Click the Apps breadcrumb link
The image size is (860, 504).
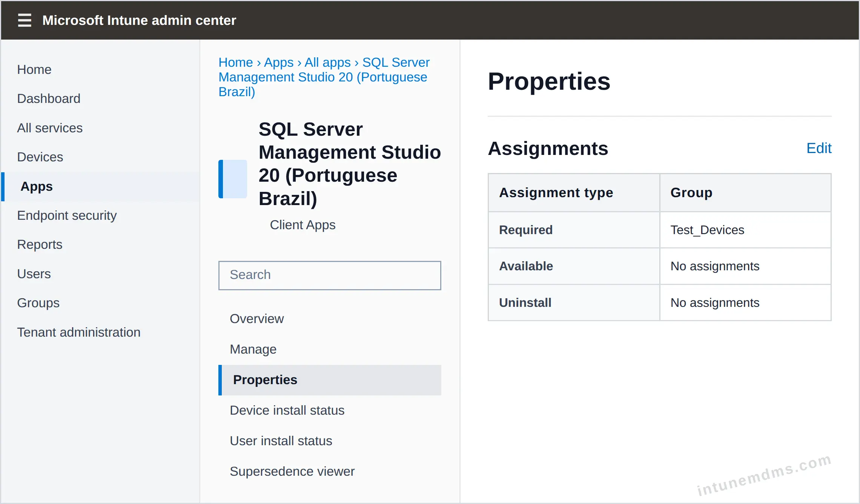coord(279,62)
